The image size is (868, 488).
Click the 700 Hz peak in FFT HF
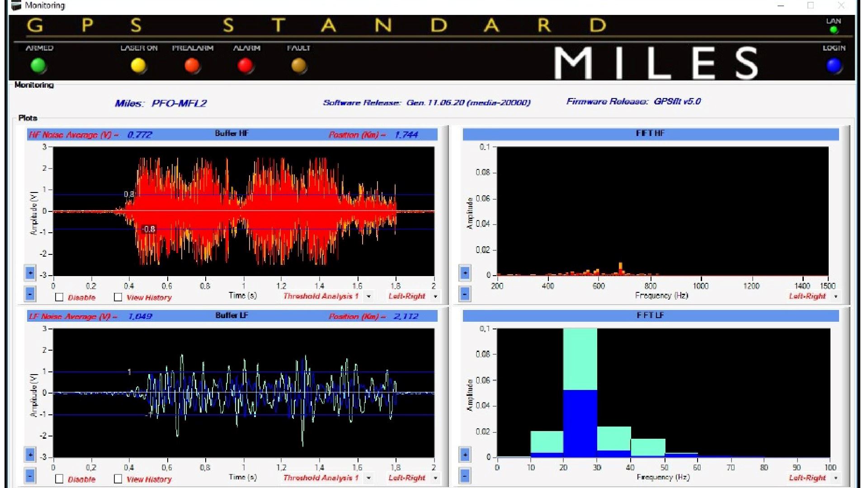click(620, 269)
